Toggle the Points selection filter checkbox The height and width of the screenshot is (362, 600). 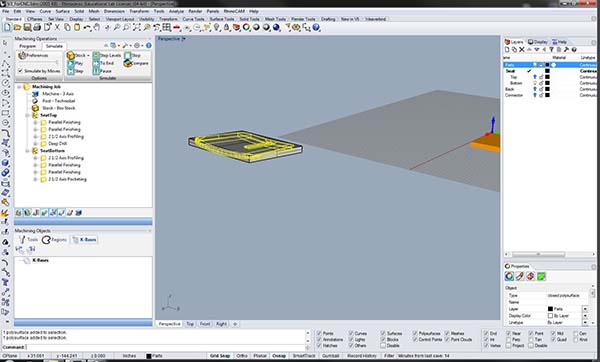pos(319,333)
